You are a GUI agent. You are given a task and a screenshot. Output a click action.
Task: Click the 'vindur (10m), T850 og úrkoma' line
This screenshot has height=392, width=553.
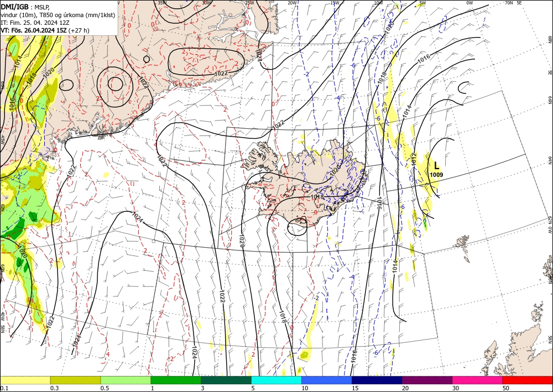[58, 14]
